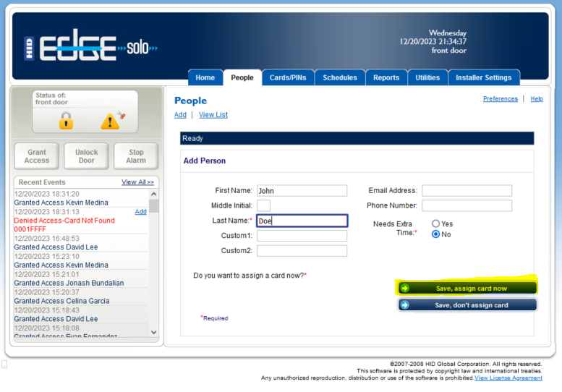Viewport: 562px width, 392px height.
Task: Click Granted Access David Lee 15:18:43 event
Action: click(x=56, y=318)
